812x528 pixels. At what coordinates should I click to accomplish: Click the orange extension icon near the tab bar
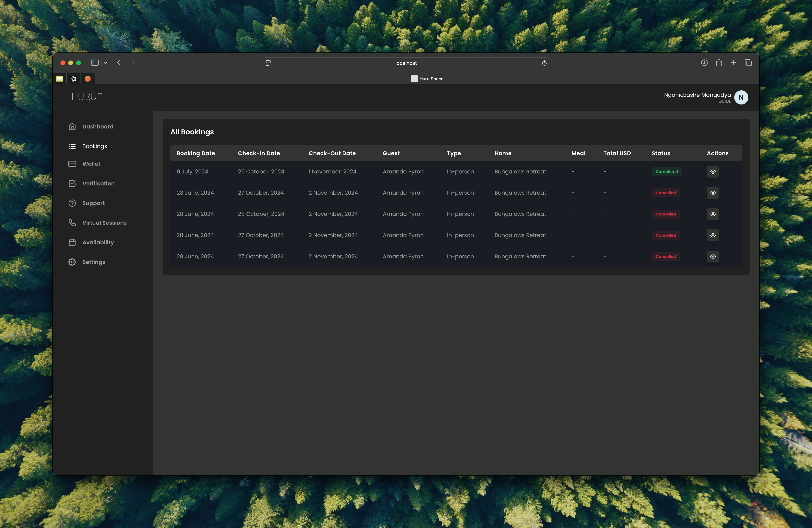[x=88, y=79]
